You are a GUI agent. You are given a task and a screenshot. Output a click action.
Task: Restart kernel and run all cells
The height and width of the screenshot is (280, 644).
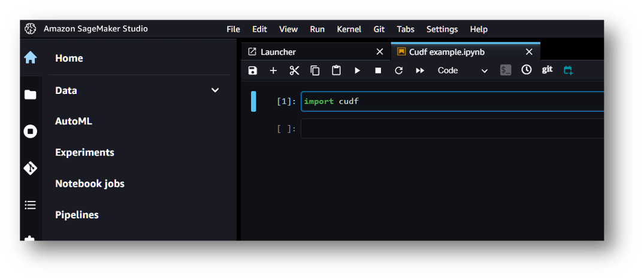[420, 71]
